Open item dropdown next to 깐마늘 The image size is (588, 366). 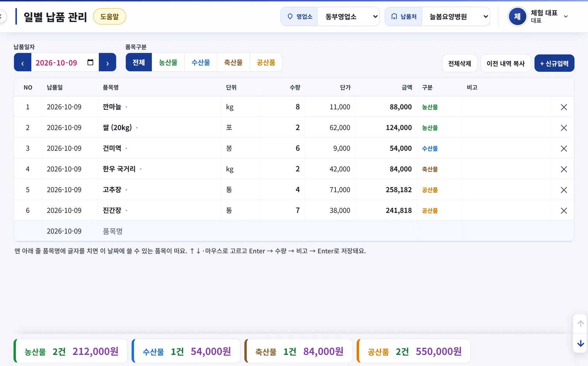(x=126, y=107)
